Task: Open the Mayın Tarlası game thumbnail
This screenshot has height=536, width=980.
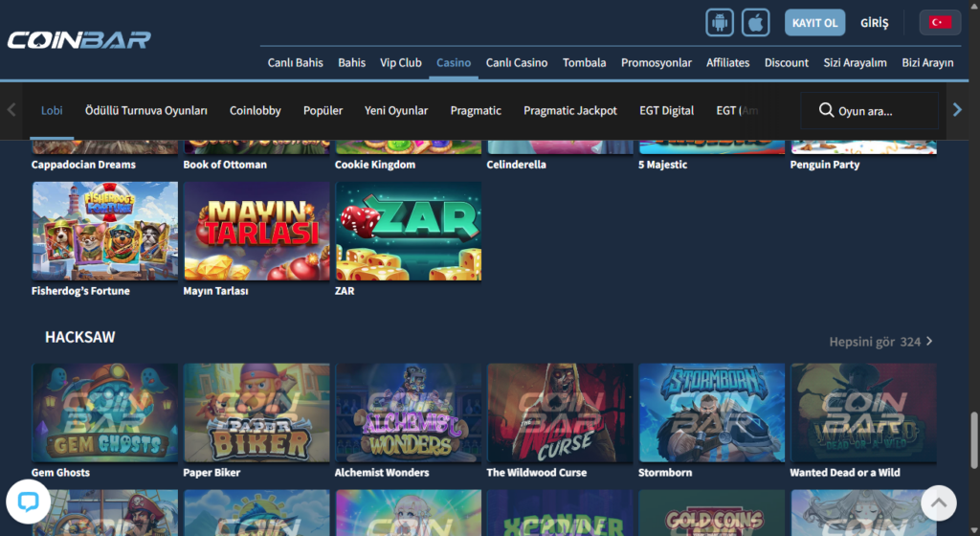Action: point(256,231)
